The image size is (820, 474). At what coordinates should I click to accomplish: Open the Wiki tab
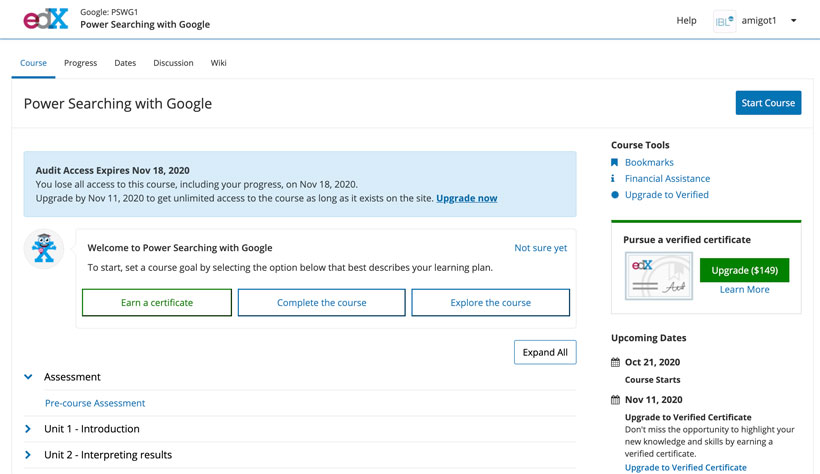click(219, 63)
